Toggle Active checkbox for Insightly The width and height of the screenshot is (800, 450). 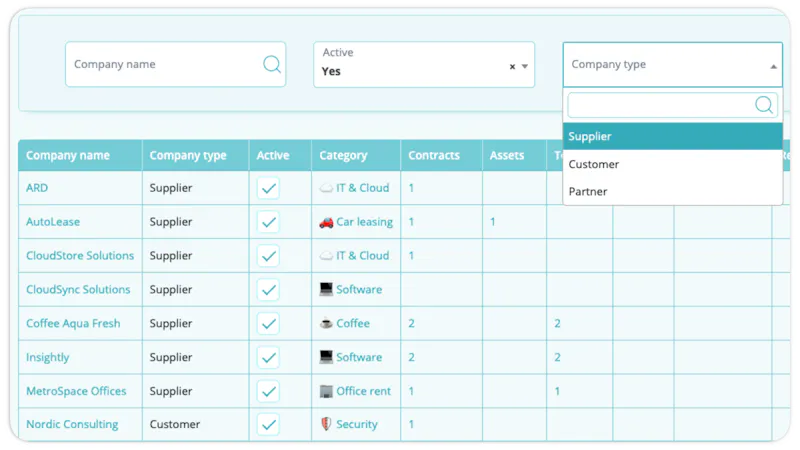point(268,358)
